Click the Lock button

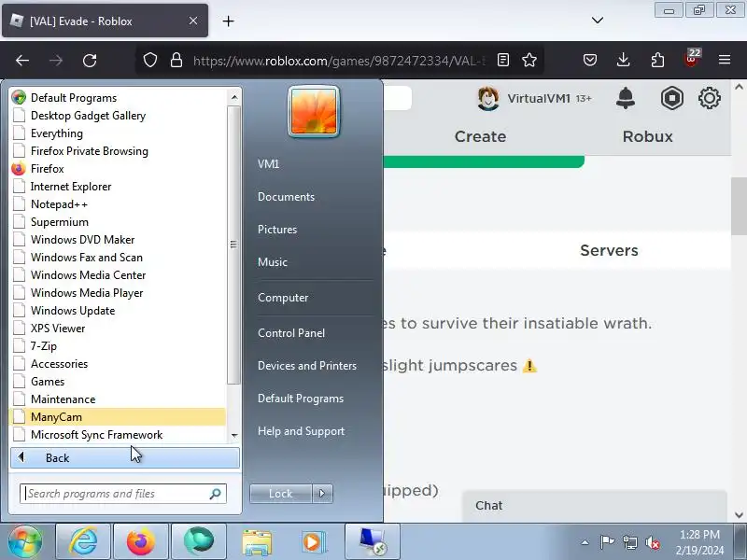click(x=281, y=494)
